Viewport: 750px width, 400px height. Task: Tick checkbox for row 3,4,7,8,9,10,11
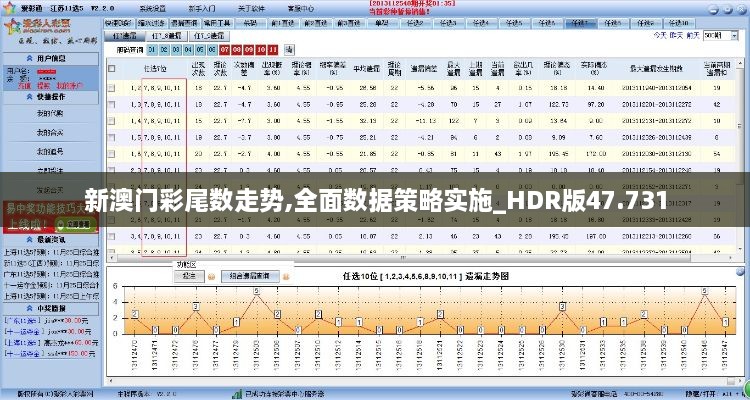111,236
